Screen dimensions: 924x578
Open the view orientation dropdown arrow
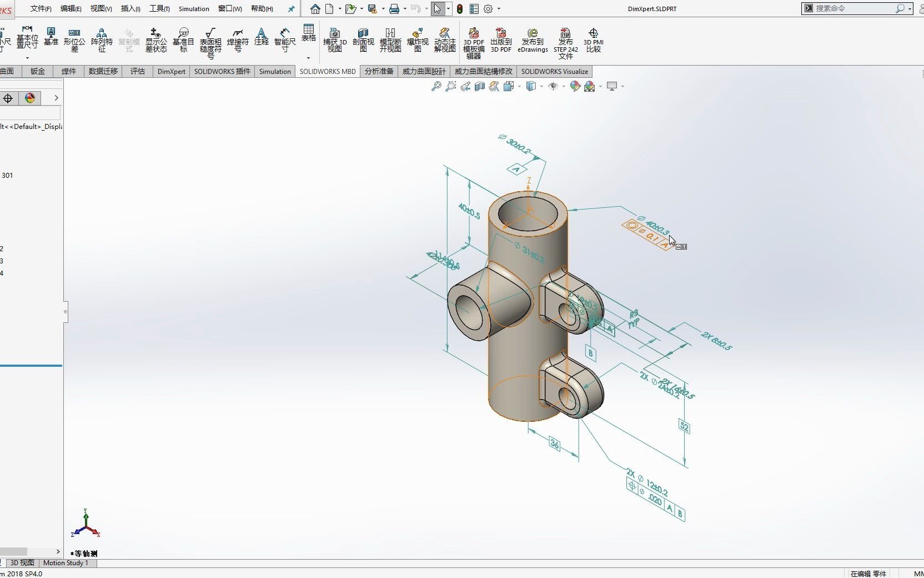[520, 87]
